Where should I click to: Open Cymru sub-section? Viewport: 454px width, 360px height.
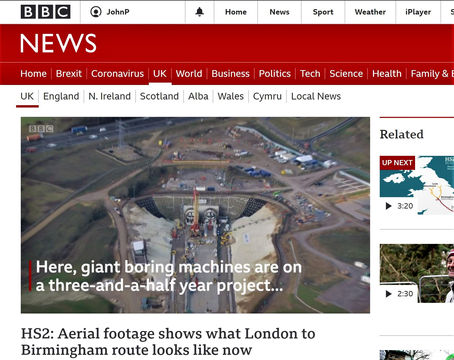pyautogui.click(x=267, y=96)
